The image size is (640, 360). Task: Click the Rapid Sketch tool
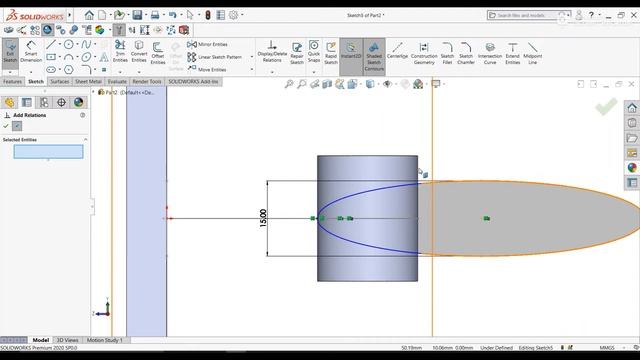[331, 53]
